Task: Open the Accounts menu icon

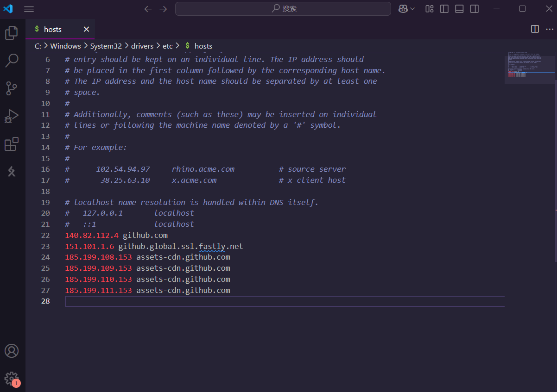Action: tap(12, 351)
